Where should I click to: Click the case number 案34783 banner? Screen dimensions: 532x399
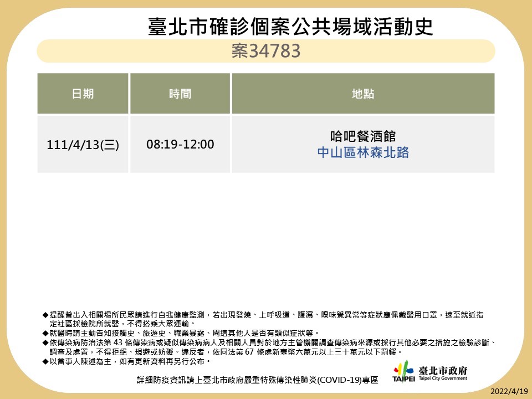pos(265,51)
